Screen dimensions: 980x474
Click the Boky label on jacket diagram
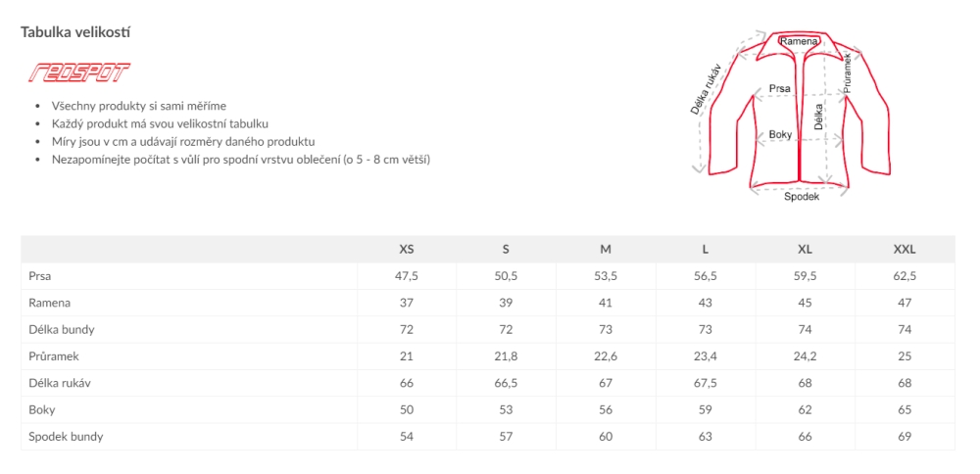pos(780,134)
